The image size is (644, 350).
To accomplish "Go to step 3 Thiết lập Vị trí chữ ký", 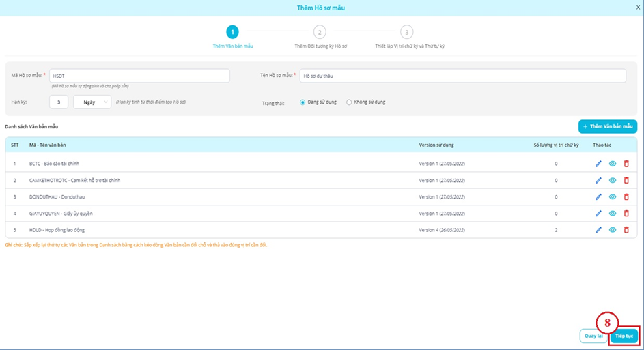I will click(406, 32).
